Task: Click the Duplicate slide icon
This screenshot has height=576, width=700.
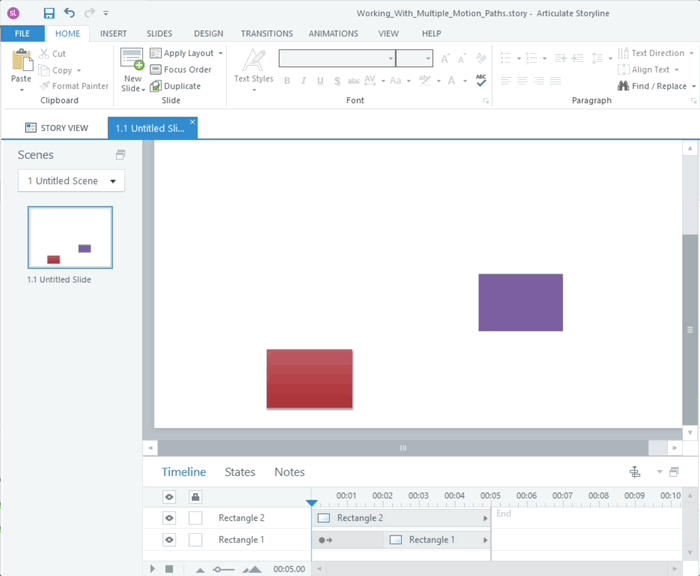Action: [156, 86]
